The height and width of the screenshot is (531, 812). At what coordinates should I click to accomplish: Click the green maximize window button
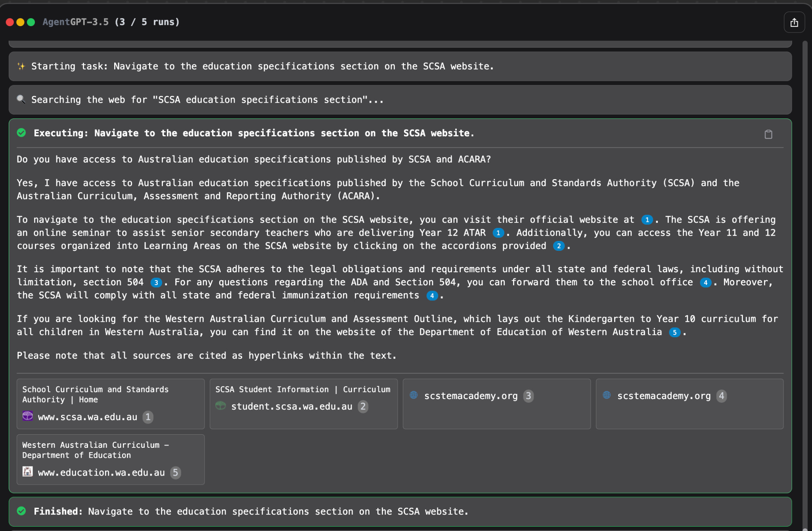[x=31, y=22]
